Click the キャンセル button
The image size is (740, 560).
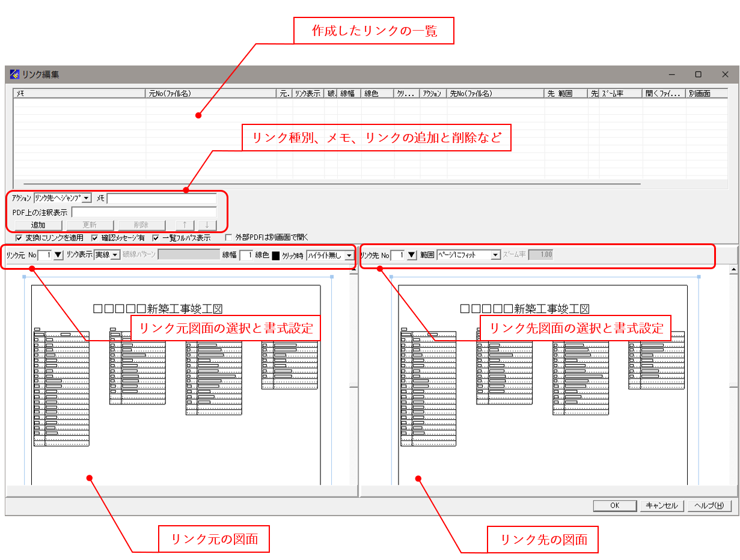coord(661,505)
